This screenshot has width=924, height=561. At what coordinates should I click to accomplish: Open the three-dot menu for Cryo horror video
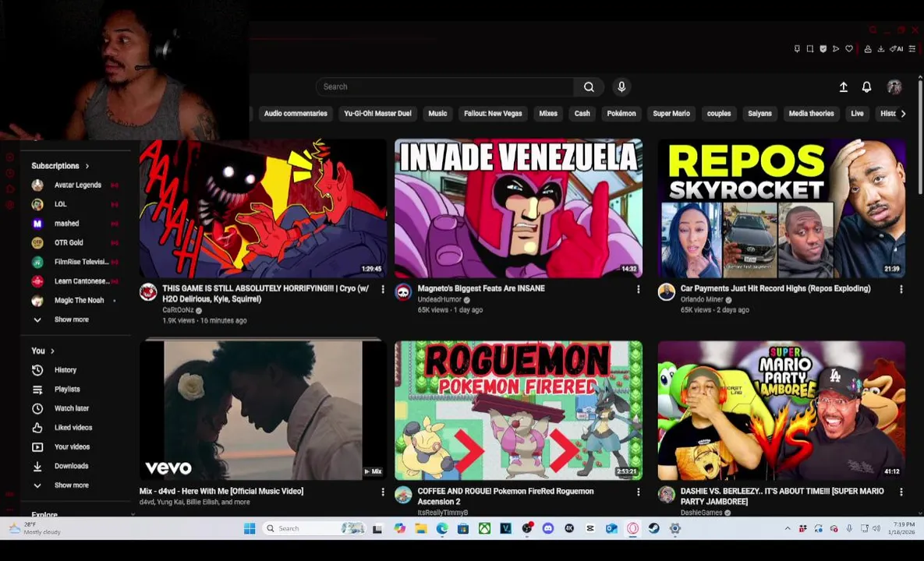[x=382, y=289]
